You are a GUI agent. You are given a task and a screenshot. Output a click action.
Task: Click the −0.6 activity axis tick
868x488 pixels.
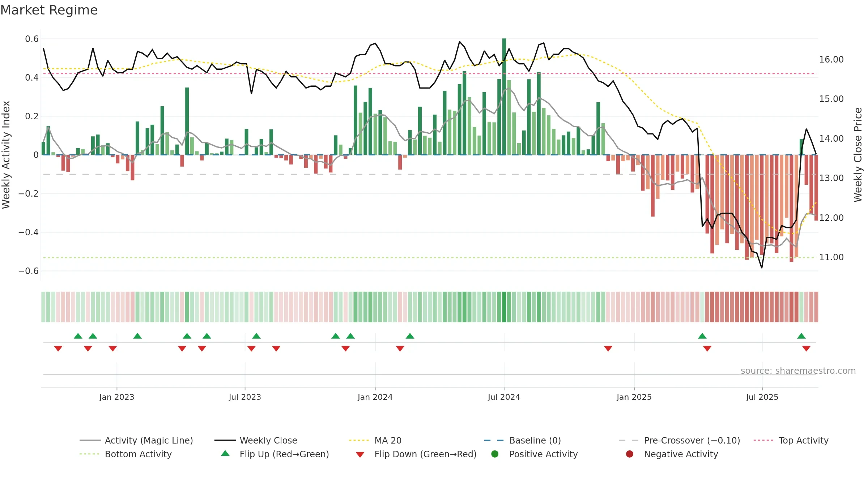point(29,271)
